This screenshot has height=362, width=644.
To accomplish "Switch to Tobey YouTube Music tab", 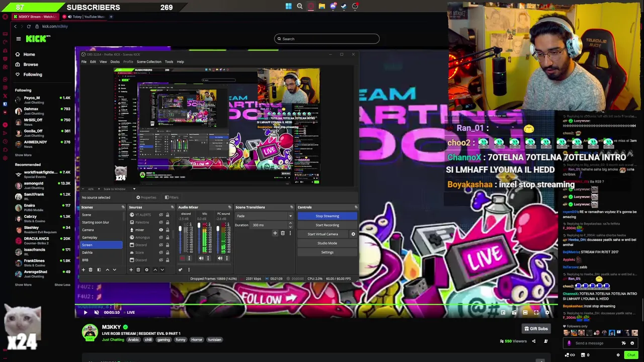I will click(x=84, y=17).
